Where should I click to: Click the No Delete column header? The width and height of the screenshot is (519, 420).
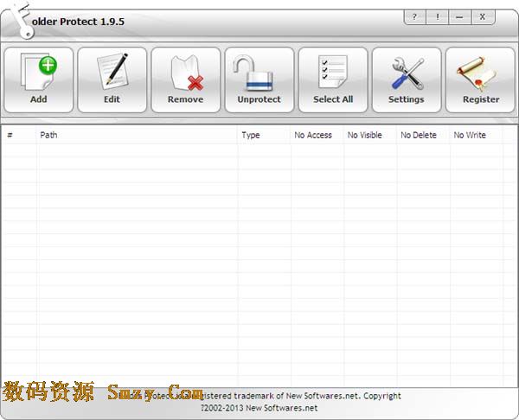click(x=423, y=135)
